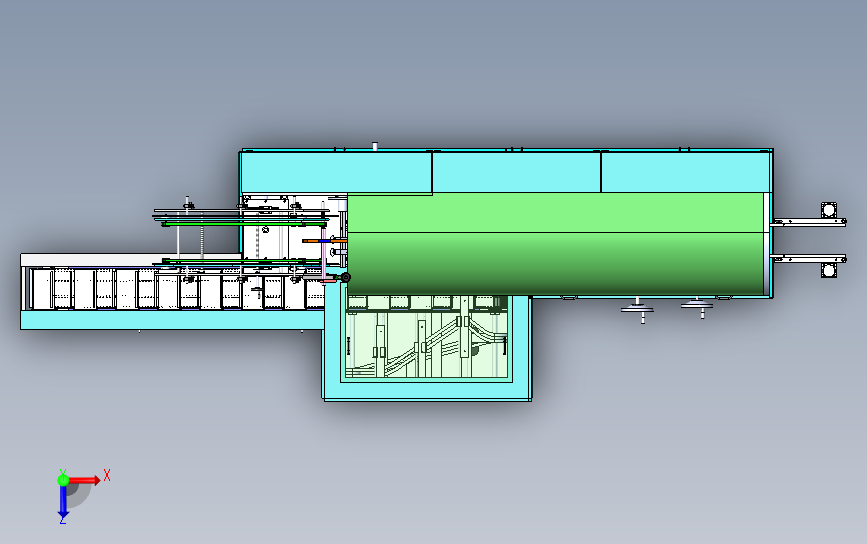This screenshot has width=867, height=544.
Task: Select the right cyan top panel segment
Action: pos(685,172)
